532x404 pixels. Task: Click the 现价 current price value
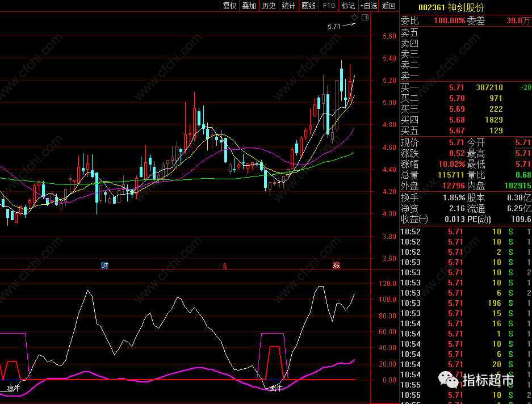tap(456, 142)
